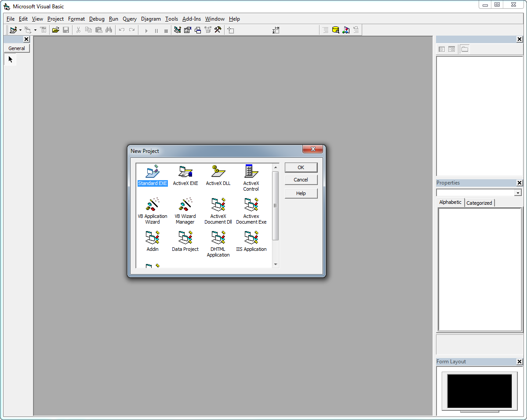Expand the Add Form dropdown arrow
Image resolution: width=527 pixels, height=420 pixels.
(x=35, y=30)
